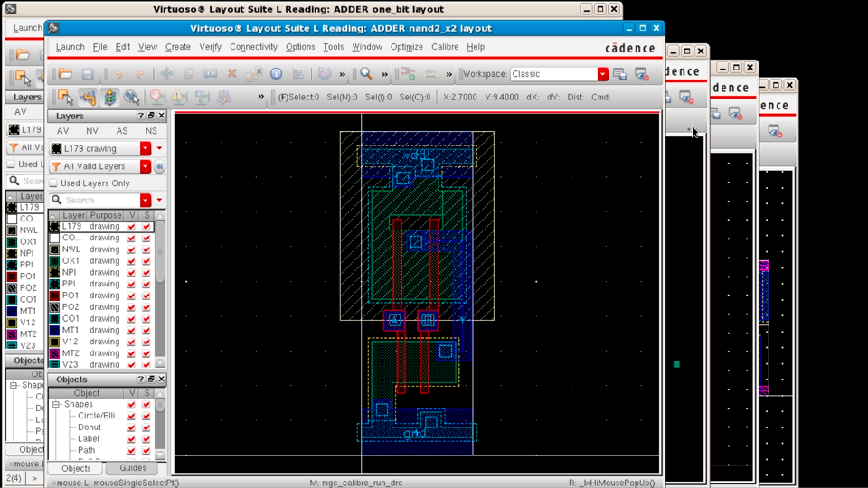Click the red stop-hand DRD icon
868x488 pixels.
coord(157,97)
